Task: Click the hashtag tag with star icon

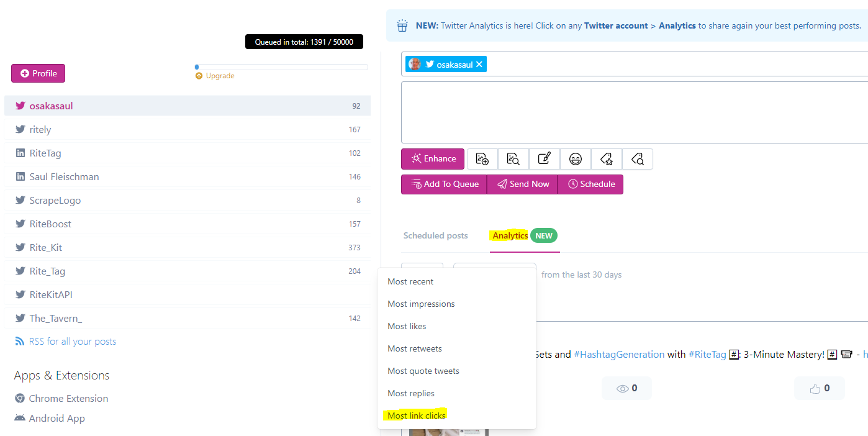Action: [x=607, y=159]
